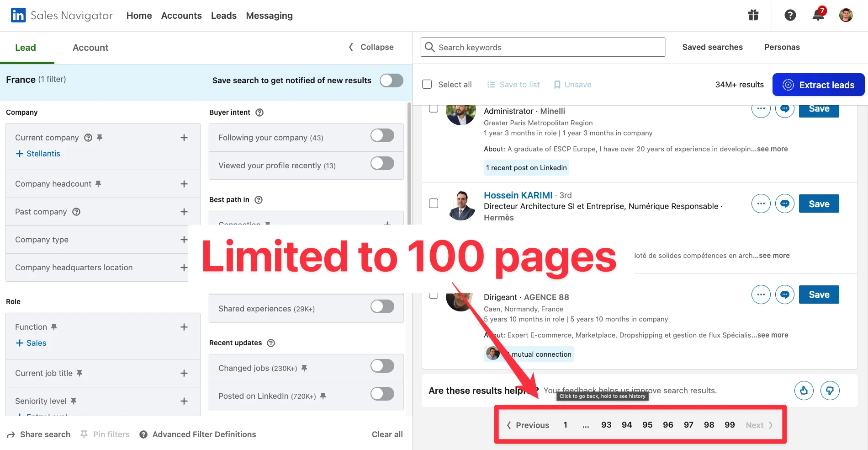The height and width of the screenshot is (450, 868).
Task: Open more options for AGENCE 88 lead
Action: (761, 295)
